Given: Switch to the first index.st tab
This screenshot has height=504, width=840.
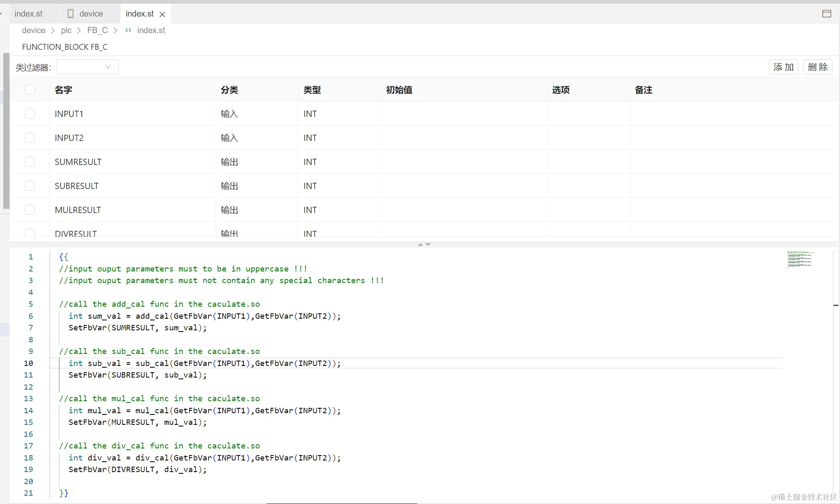Looking at the screenshot, I should pos(28,14).
